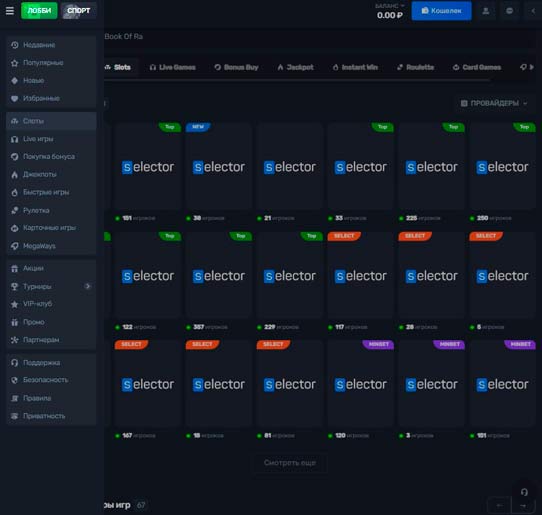
Task: Advance category tabs with right arrow
Action: pyautogui.click(x=532, y=67)
